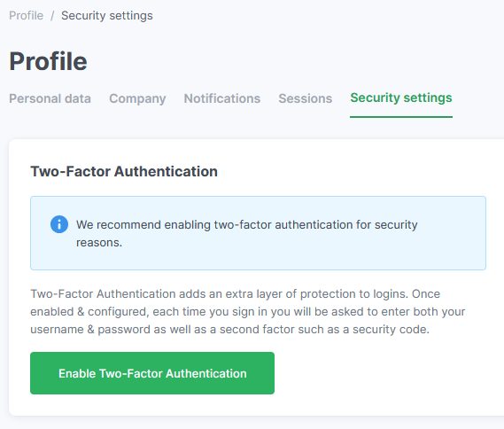Open the Personal data tab
504x429 pixels.
[x=50, y=98]
